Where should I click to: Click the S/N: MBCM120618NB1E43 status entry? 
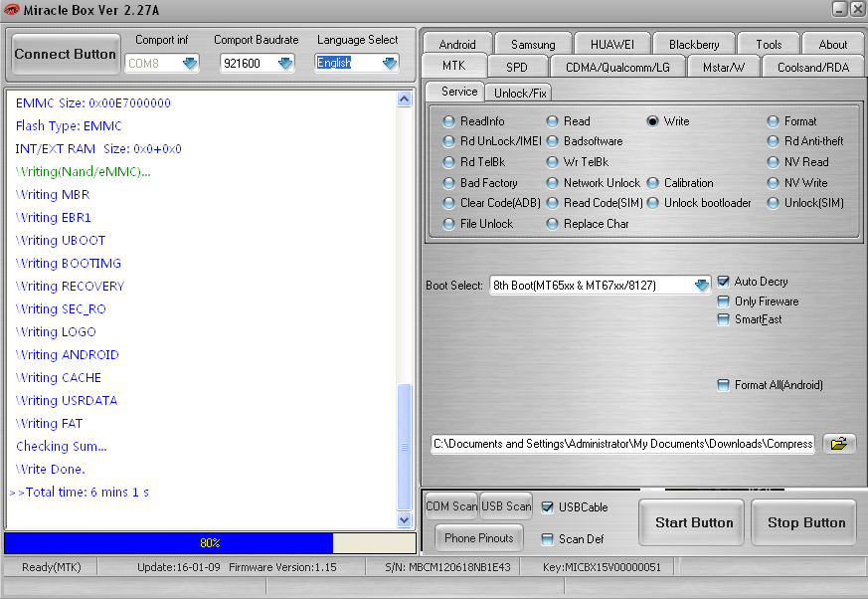pos(447,567)
